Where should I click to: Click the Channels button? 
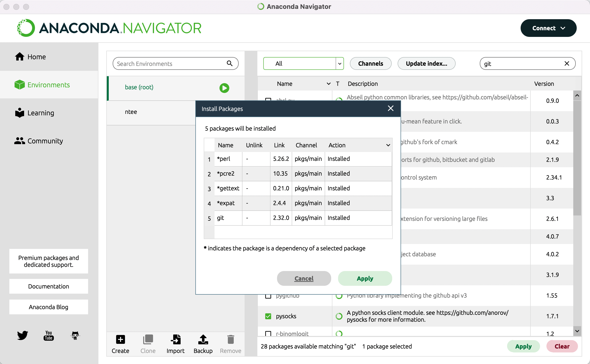[x=371, y=64]
